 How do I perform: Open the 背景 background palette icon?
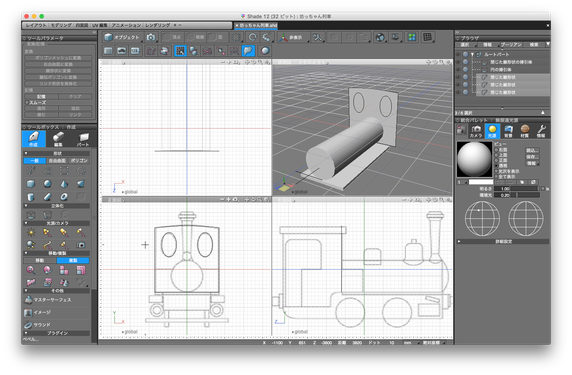[508, 131]
